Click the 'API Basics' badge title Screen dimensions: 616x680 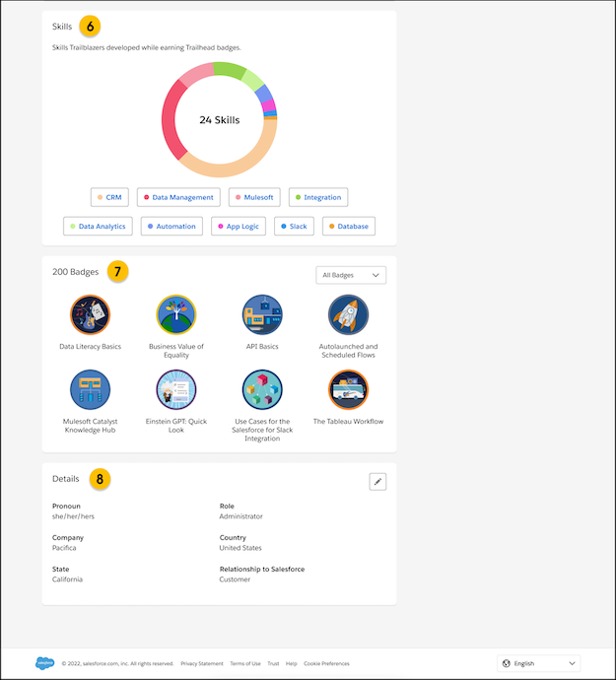click(x=262, y=346)
